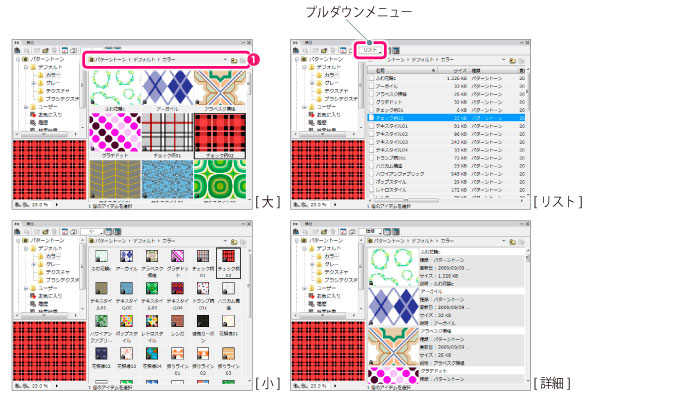Image resolution: width=696 pixels, height=398 pixels.
Task: Select テキスタイル03 row in [リスト] window
Action: (x=446, y=142)
